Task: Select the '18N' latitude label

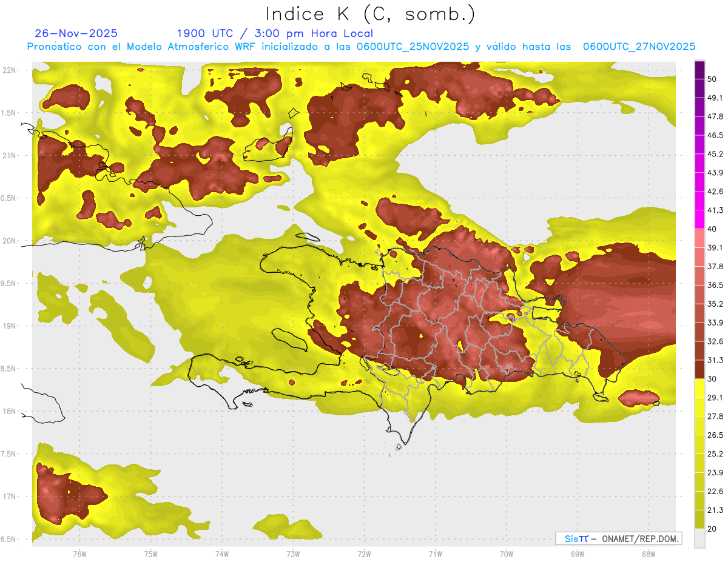Action: coord(10,412)
